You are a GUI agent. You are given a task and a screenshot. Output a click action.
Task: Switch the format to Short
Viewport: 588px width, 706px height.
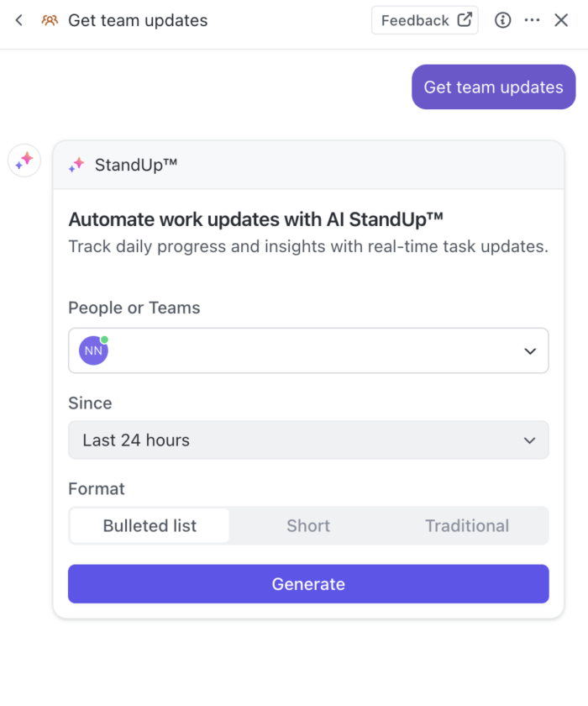pyautogui.click(x=308, y=526)
